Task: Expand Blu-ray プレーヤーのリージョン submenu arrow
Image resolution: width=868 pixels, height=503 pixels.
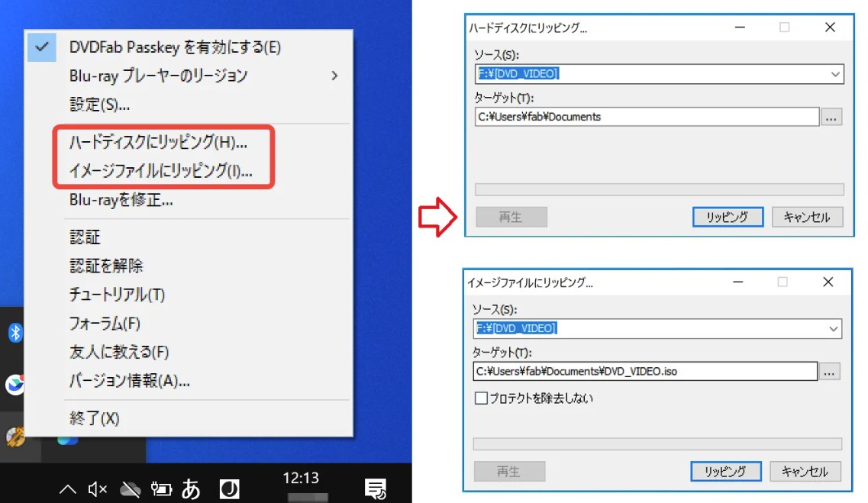Action: pyautogui.click(x=334, y=76)
